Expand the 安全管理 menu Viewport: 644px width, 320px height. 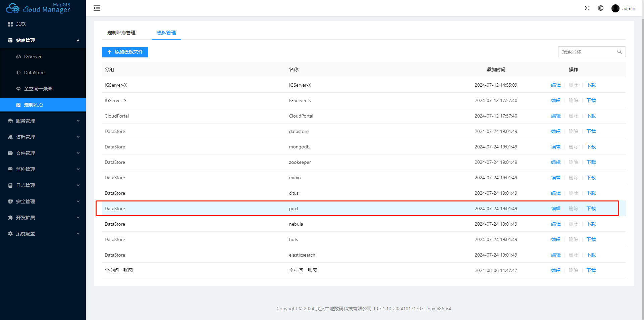point(43,201)
